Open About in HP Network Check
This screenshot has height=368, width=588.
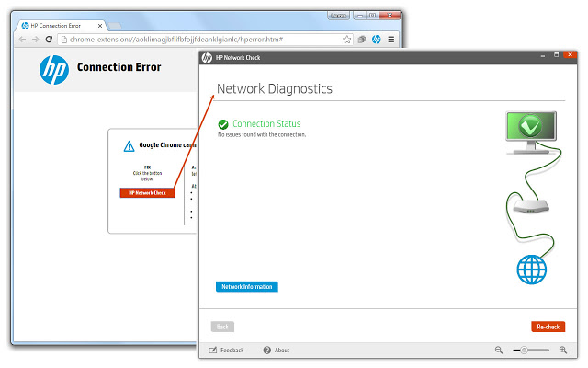277,350
